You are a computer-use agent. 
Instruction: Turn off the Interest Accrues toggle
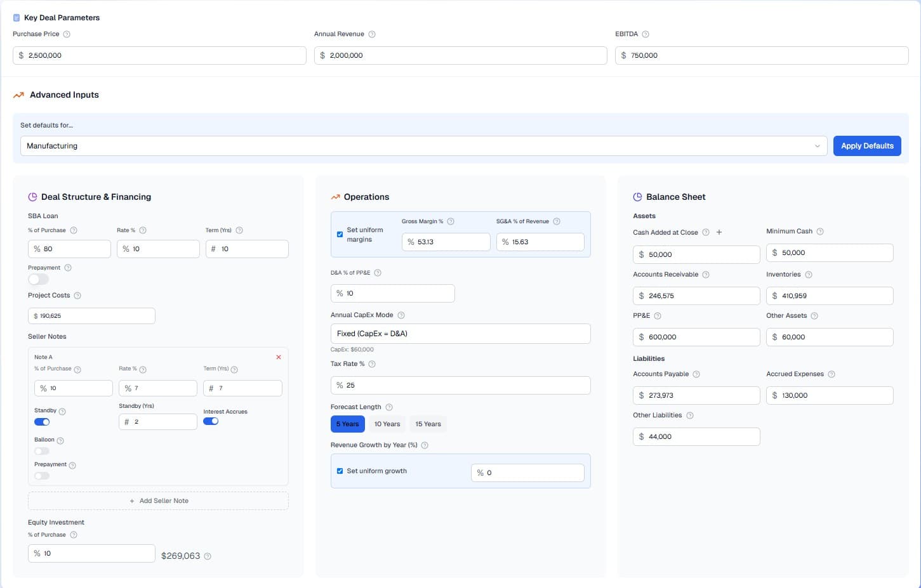click(x=211, y=421)
